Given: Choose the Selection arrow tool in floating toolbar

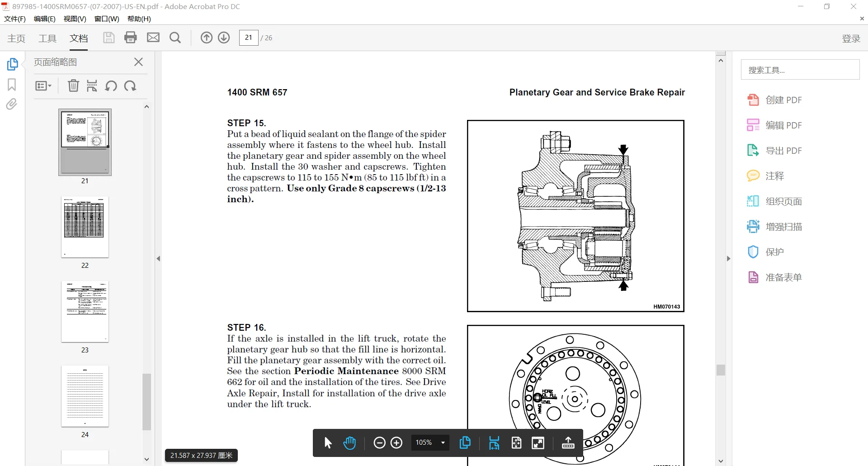Looking at the screenshot, I should pyautogui.click(x=328, y=443).
